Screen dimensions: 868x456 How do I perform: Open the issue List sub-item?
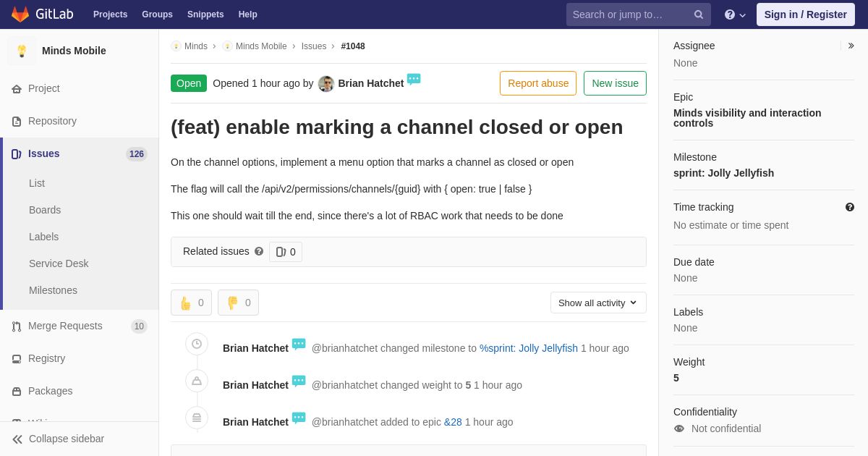(x=37, y=183)
